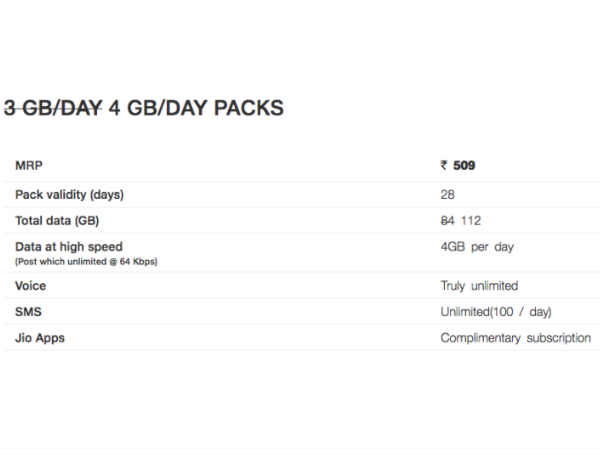Screen dimensions: 600x450
Task: Click the 4 GB/DAY PACKS heading
Action: pos(196,108)
